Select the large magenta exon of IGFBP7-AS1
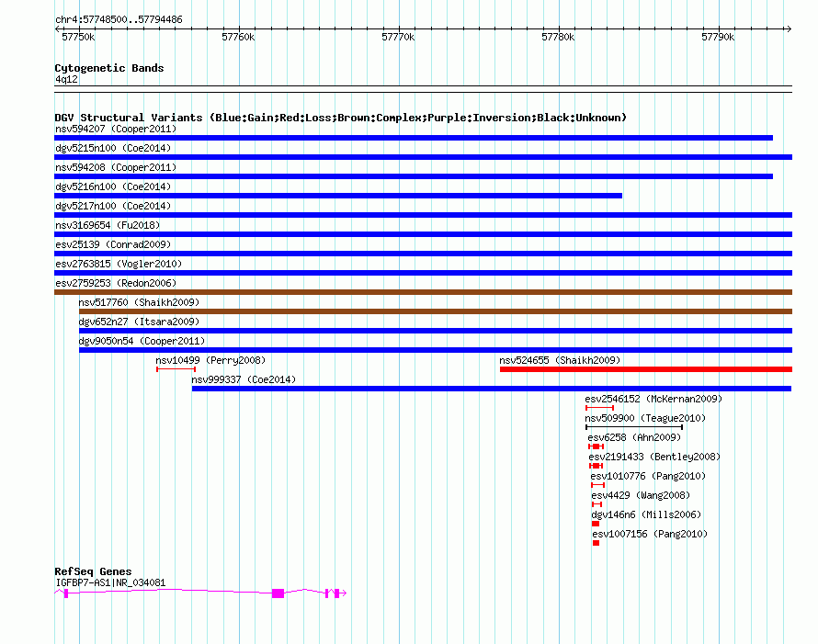Screen dimensions: 818x644 pyautogui.click(x=278, y=593)
